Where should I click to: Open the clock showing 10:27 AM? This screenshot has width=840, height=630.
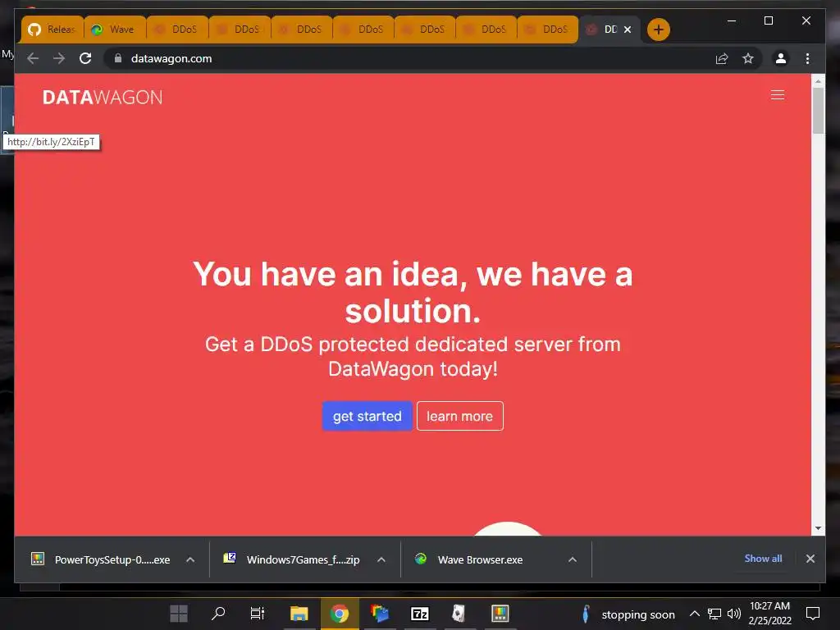769,614
